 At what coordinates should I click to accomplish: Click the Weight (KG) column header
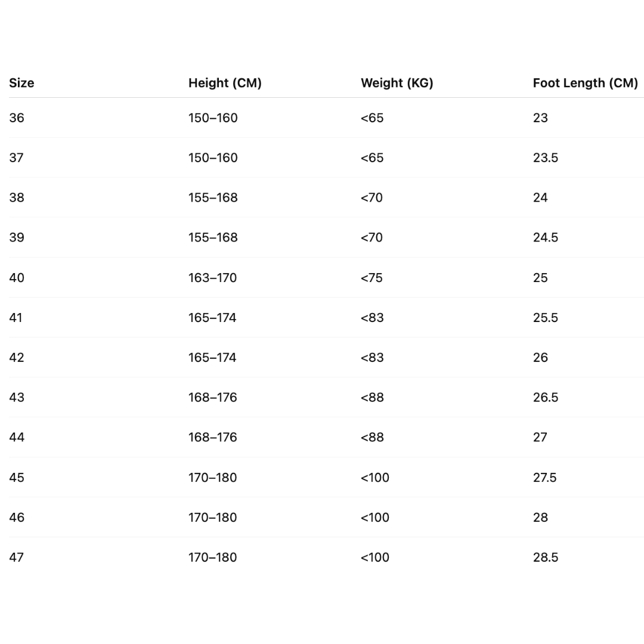coord(397,83)
